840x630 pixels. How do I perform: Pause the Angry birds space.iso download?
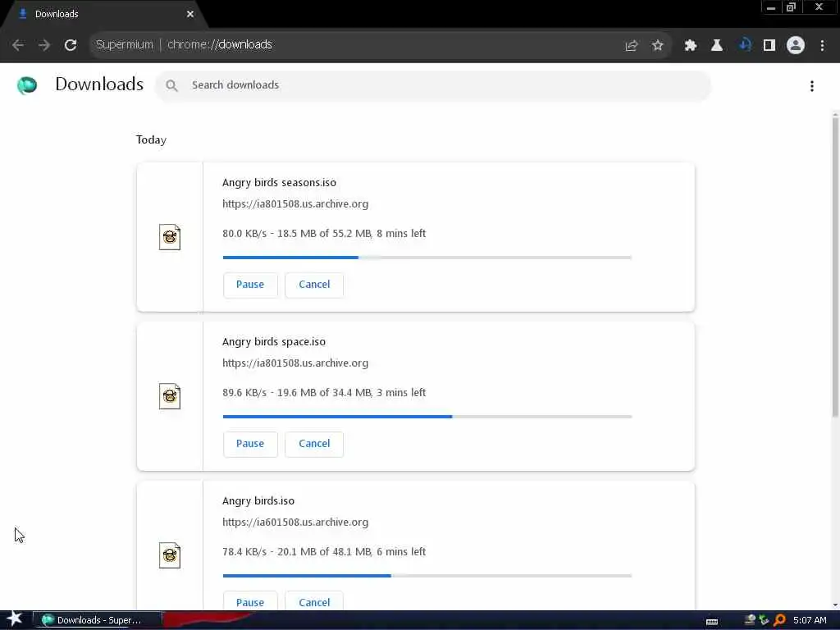click(x=250, y=444)
